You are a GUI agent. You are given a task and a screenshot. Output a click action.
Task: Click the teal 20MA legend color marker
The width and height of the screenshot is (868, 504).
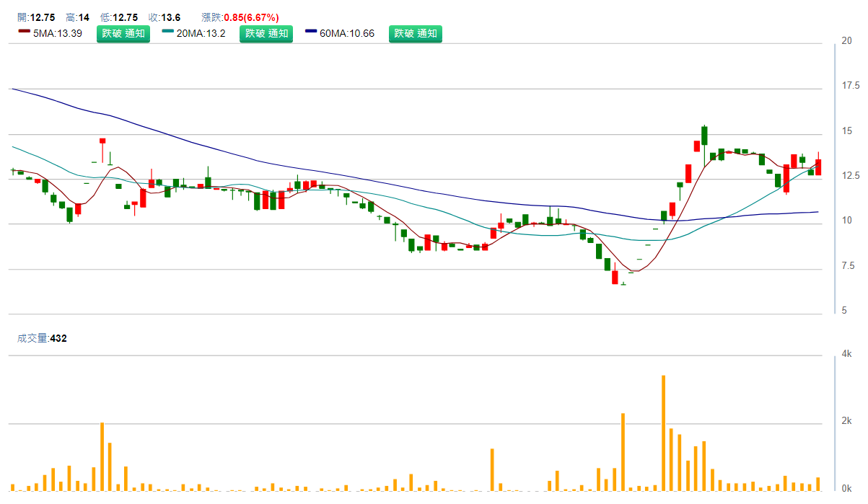click(167, 32)
